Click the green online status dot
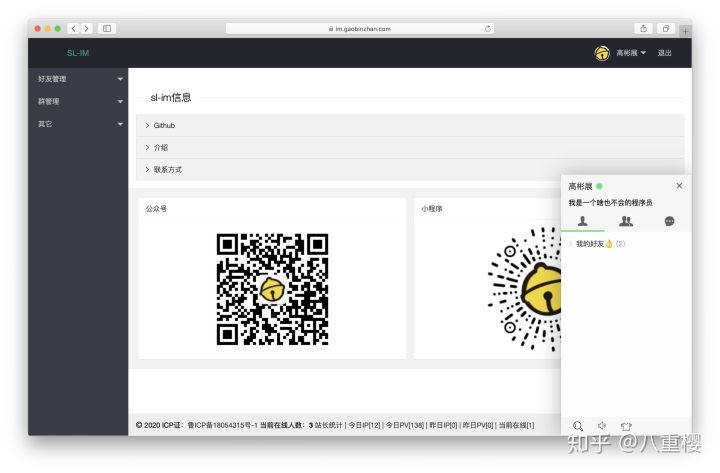 (599, 186)
